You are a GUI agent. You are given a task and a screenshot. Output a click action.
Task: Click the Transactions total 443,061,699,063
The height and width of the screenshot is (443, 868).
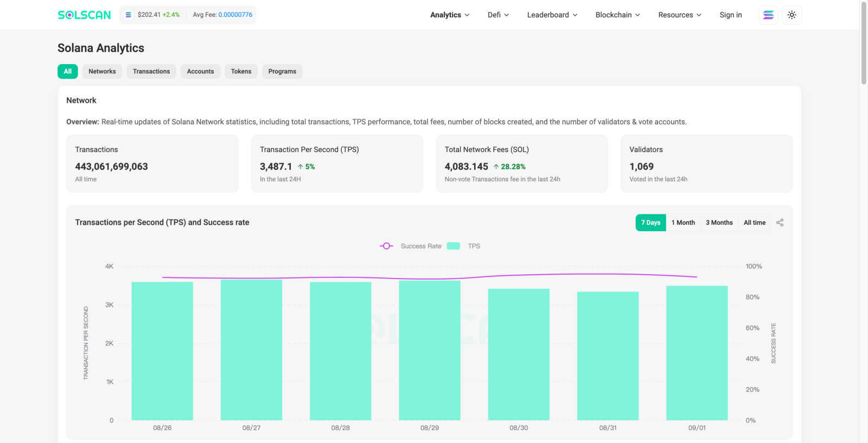click(x=111, y=167)
